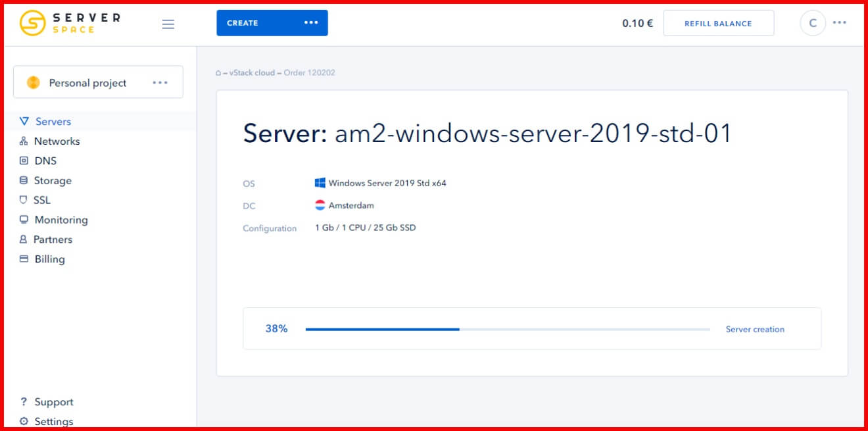Image resolution: width=868 pixels, height=431 pixels.
Task: Click the Server creation status text
Action: 755,329
